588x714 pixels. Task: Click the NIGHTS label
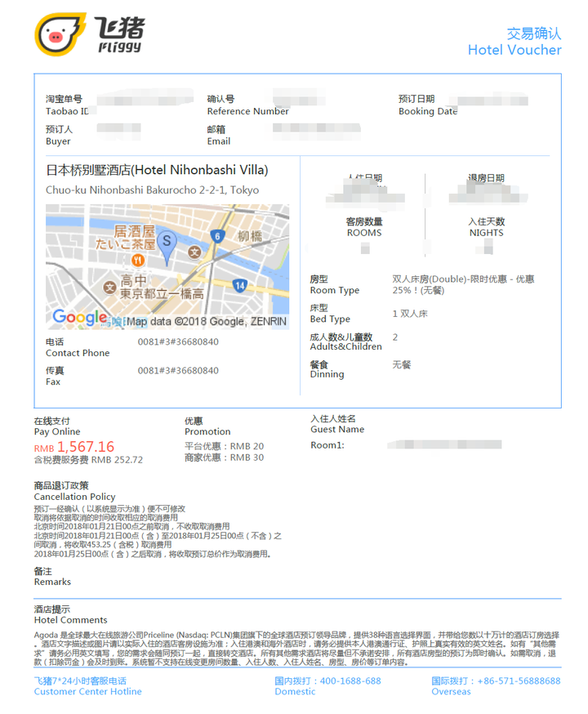pyautogui.click(x=486, y=233)
